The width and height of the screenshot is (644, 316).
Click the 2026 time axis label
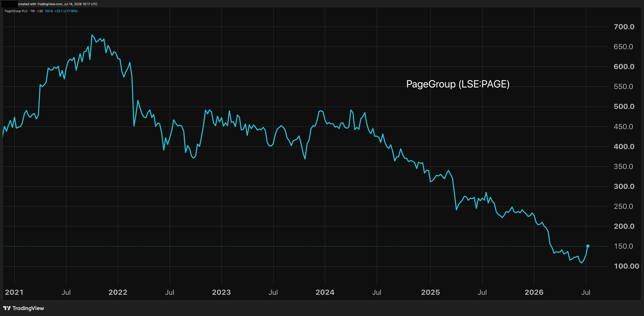(534, 292)
